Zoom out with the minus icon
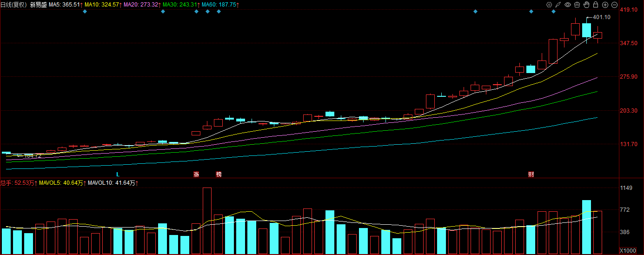This screenshot has width=644, height=255. (x=614, y=5)
